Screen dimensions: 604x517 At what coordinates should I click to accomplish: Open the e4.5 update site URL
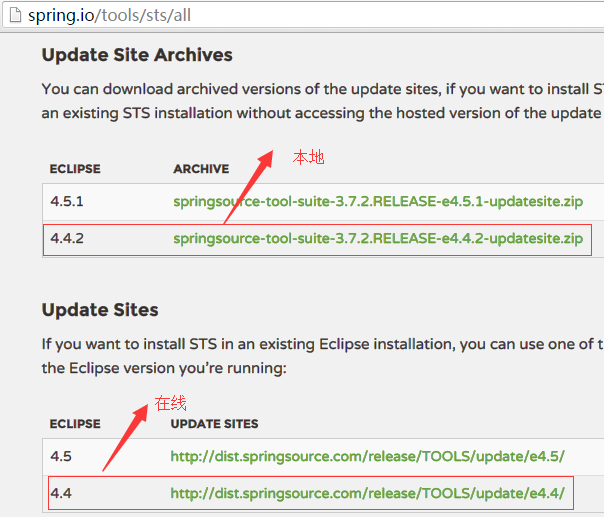[x=367, y=457]
